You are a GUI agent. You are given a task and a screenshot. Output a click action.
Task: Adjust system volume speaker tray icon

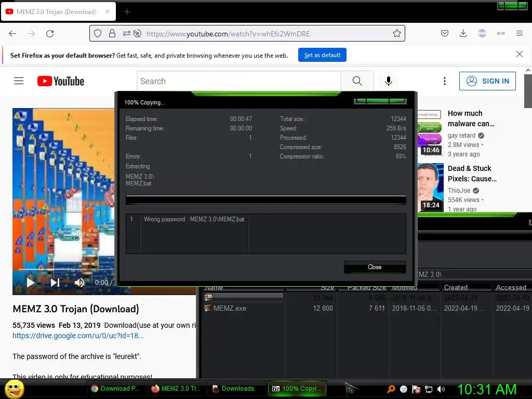click(x=441, y=389)
